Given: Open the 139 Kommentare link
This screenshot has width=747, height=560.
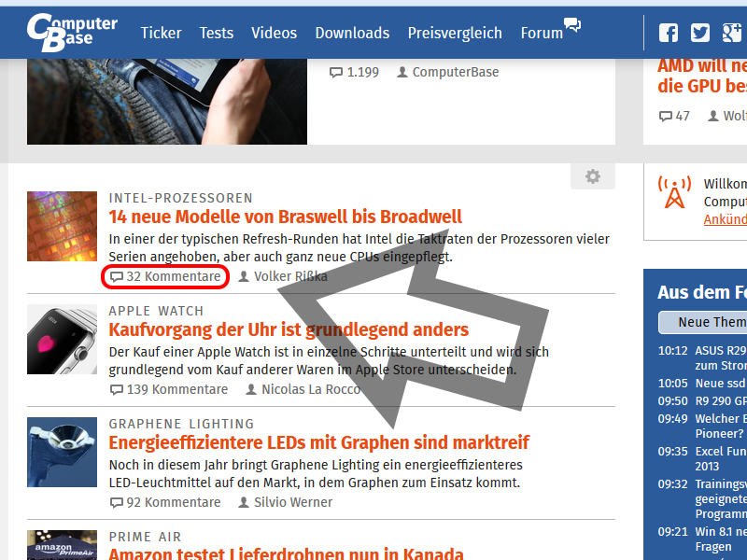Looking at the screenshot, I should coord(177,389).
